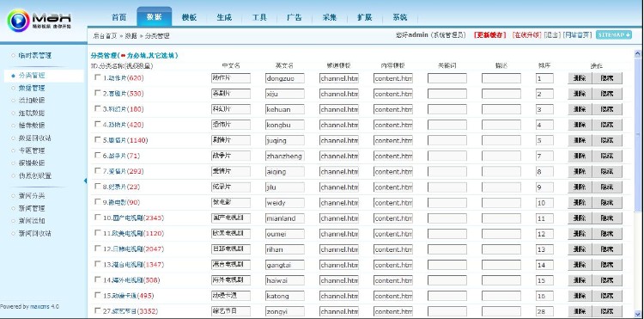Viewport: 644px width, 319px height.
Task: Click the English name field containing zhanzheng
Action: tap(284, 156)
